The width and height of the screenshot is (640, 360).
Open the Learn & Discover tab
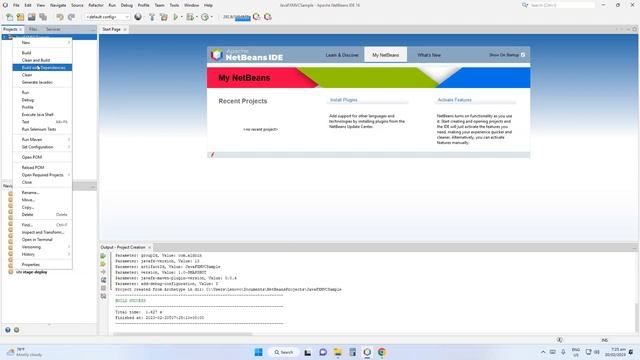[342, 55]
